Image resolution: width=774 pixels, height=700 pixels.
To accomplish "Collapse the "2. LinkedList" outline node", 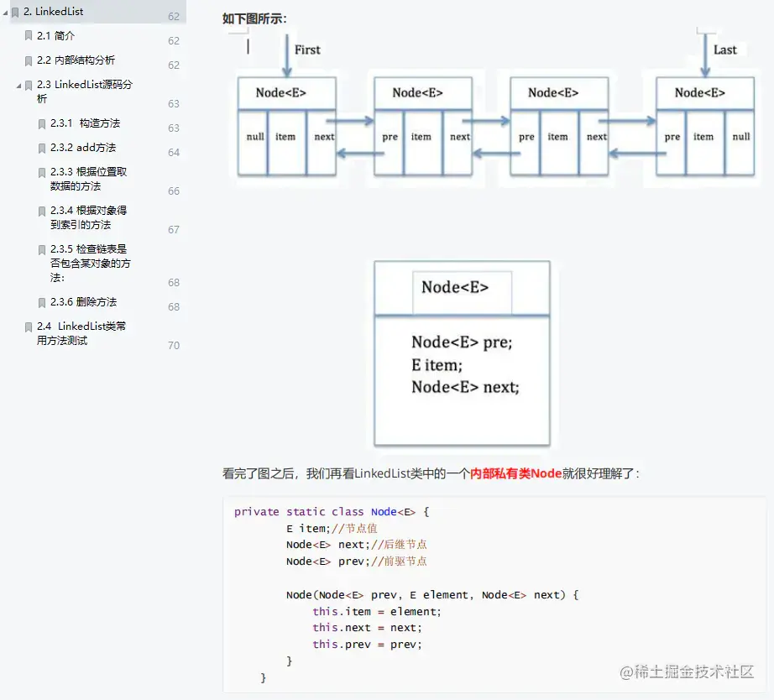I will (5, 12).
